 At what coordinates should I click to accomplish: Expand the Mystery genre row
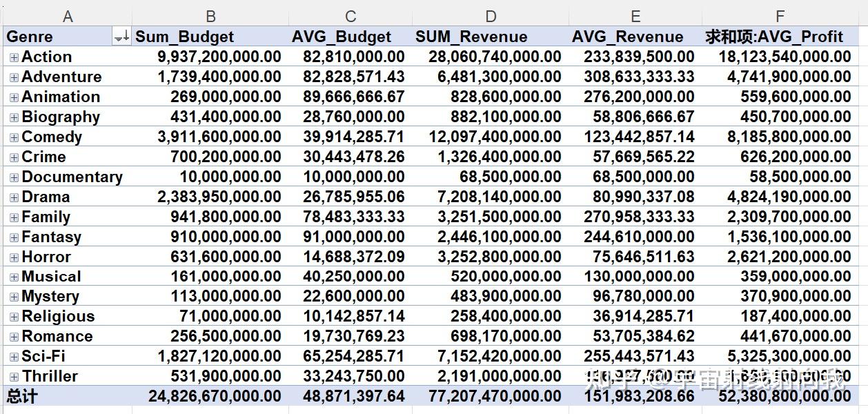14,298
